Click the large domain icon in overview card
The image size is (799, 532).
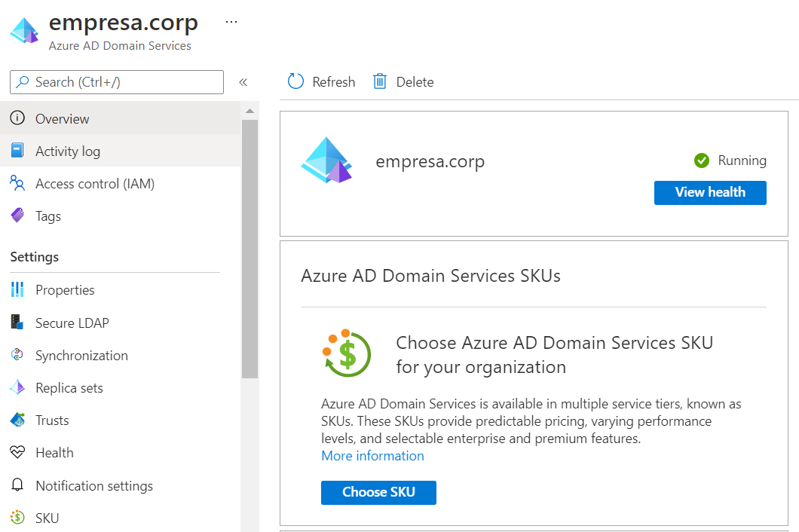pos(326,160)
